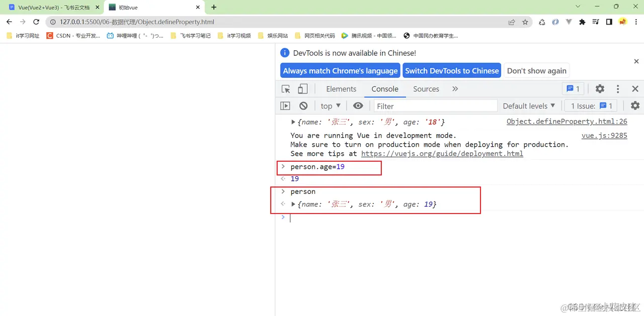Clear the console

pyautogui.click(x=303, y=106)
